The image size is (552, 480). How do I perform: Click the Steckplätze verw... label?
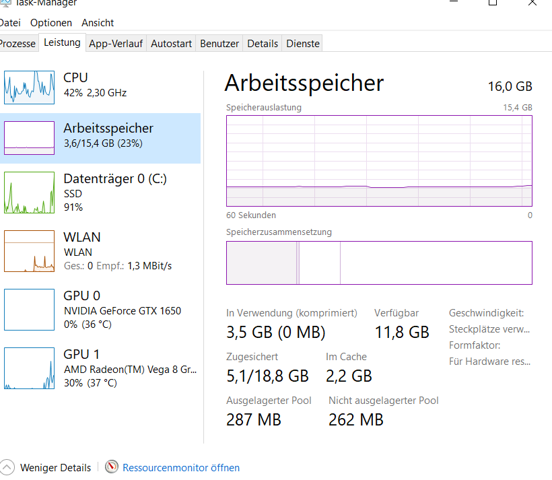click(489, 329)
